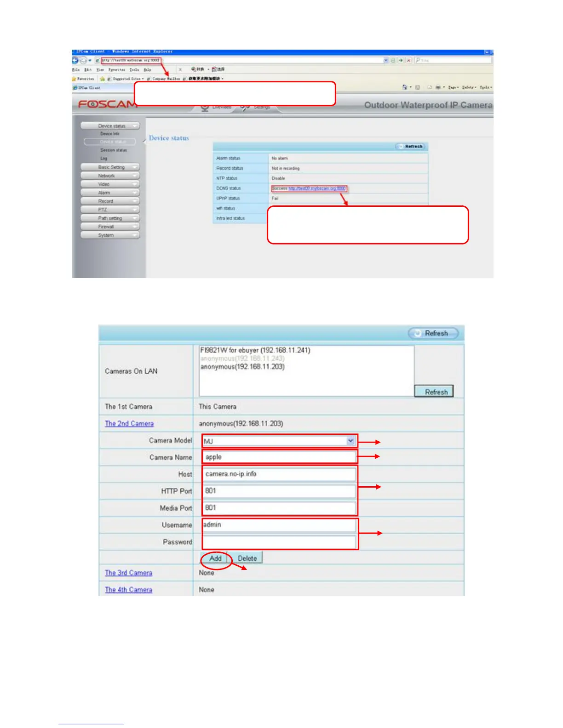Open The 3rd Camera link
This screenshot has height=728, width=563.
pyautogui.click(x=128, y=573)
